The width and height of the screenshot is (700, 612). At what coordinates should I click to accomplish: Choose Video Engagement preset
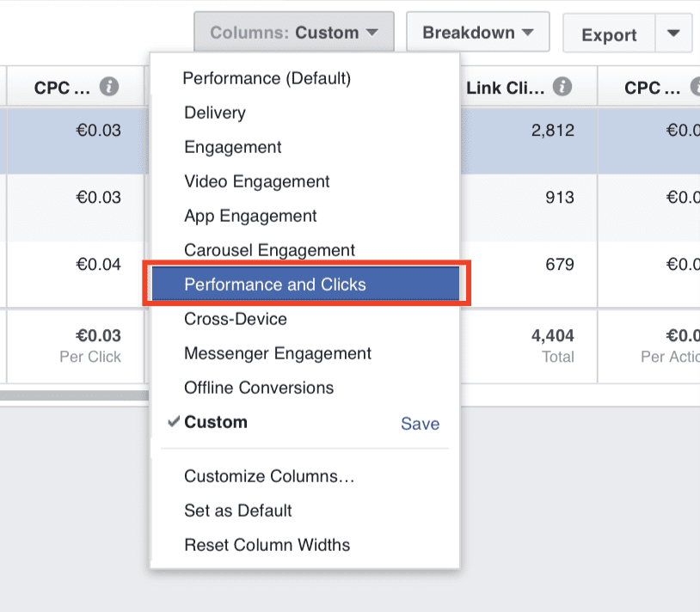click(x=257, y=181)
